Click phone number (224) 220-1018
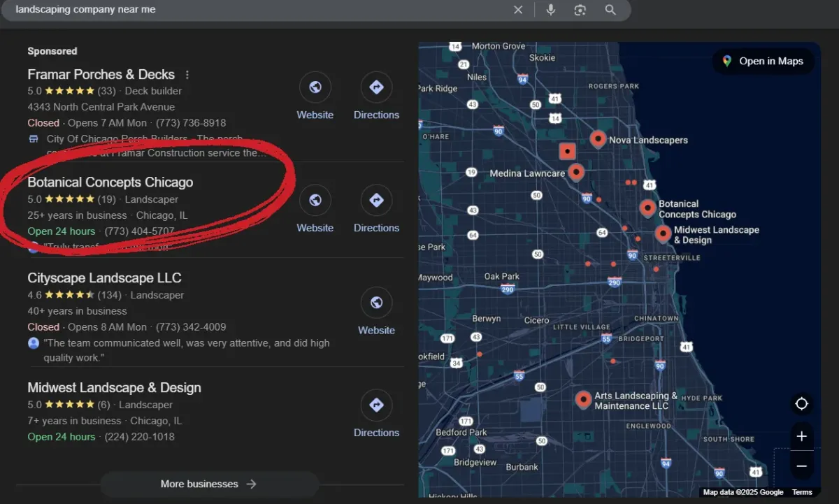Image resolution: width=839 pixels, height=504 pixels. click(139, 437)
